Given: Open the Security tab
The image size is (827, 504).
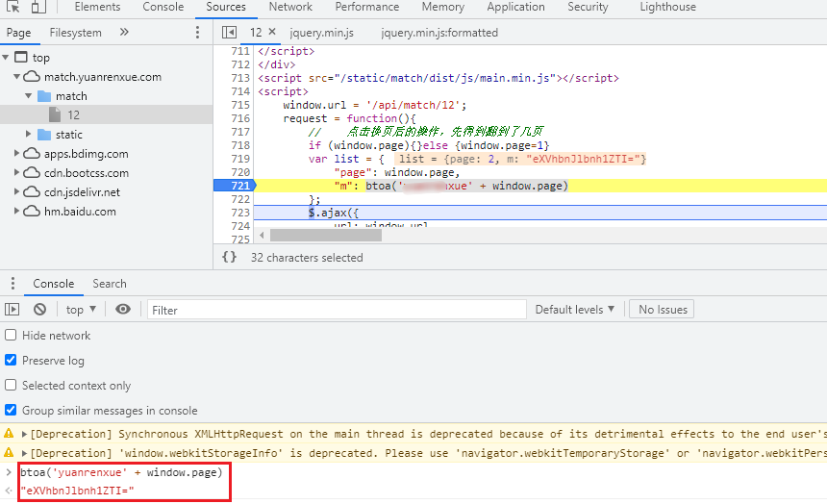Looking at the screenshot, I should coord(588,7).
